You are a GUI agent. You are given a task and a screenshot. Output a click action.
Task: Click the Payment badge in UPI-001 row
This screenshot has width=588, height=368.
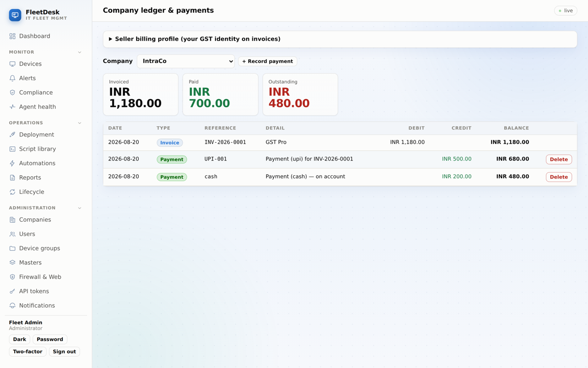tap(171, 159)
